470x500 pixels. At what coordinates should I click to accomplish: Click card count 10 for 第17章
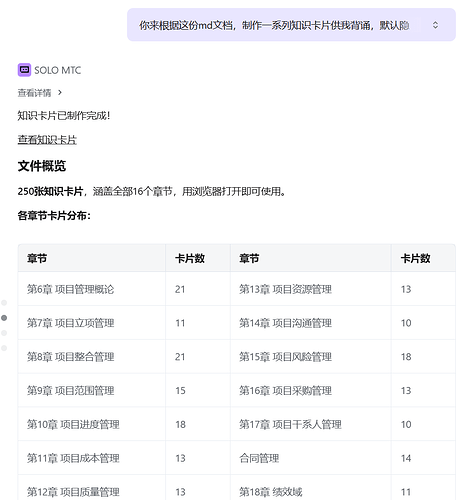pos(406,424)
